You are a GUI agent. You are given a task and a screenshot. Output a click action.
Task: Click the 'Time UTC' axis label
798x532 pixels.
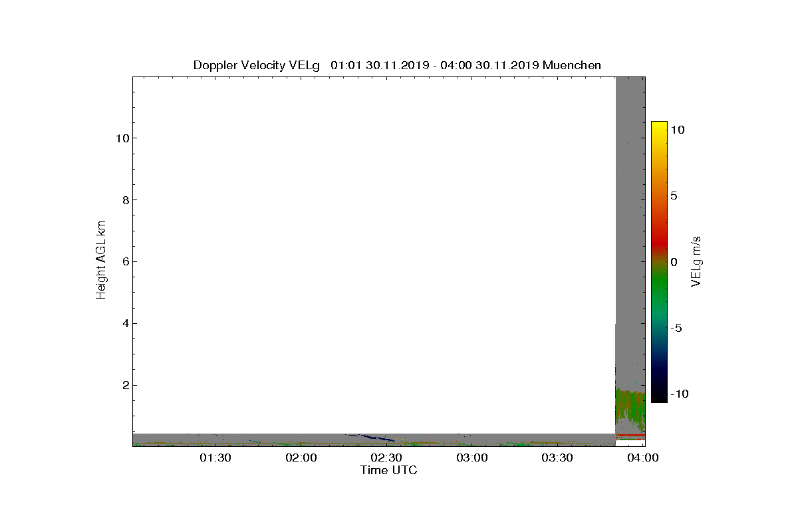pyautogui.click(x=388, y=470)
